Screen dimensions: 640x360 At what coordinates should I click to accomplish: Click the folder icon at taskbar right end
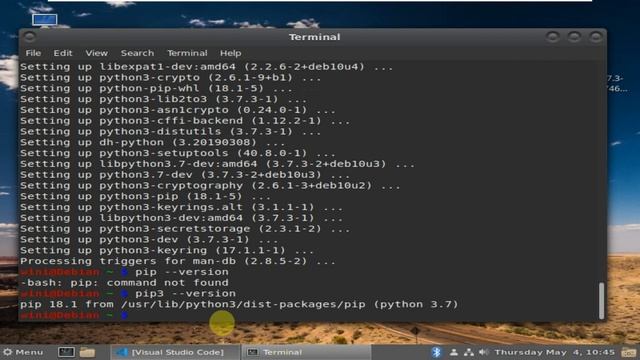click(x=629, y=352)
